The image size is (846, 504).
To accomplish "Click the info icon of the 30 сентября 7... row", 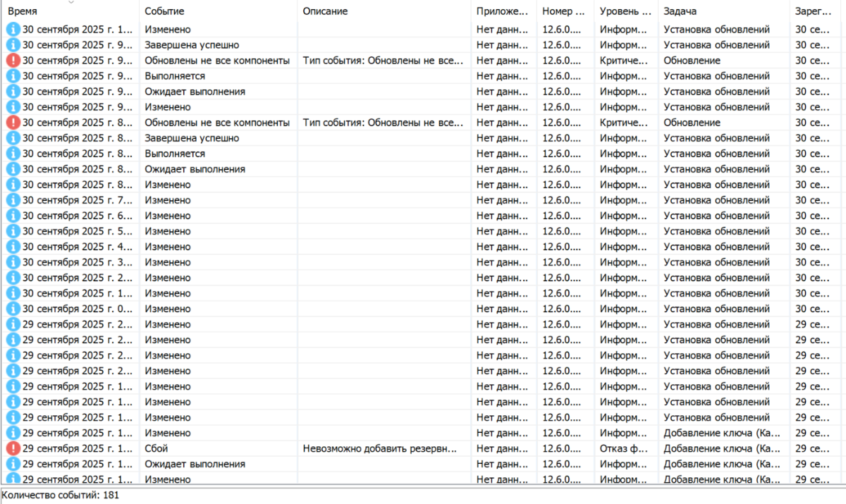I will pos(13,200).
